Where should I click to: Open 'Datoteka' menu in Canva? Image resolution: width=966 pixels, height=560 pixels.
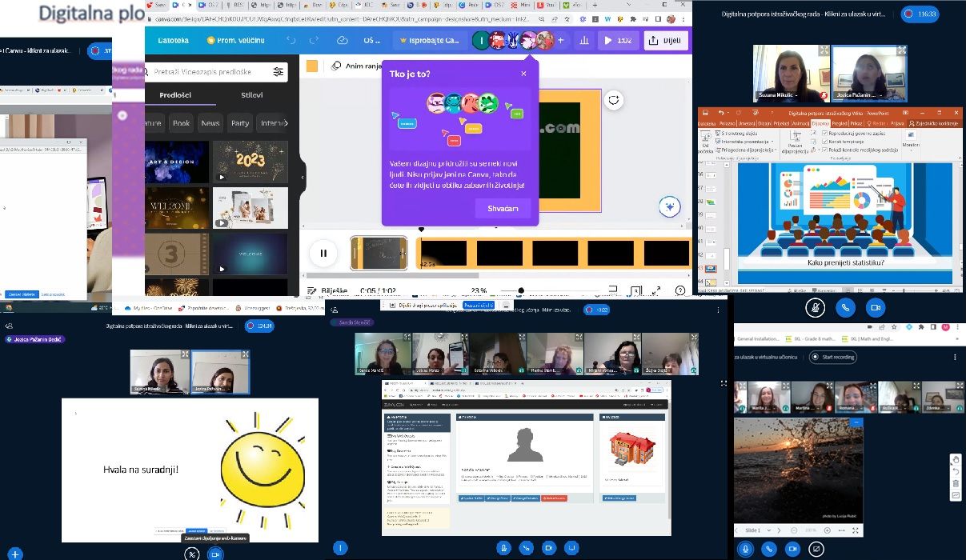[174, 40]
